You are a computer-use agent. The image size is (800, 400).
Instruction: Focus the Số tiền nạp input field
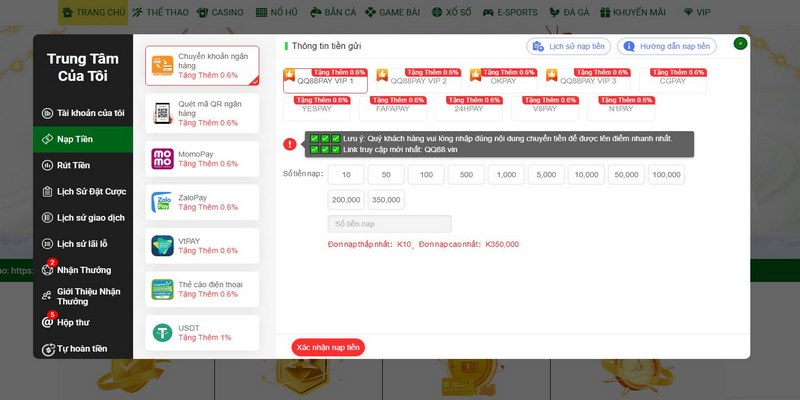390,224
